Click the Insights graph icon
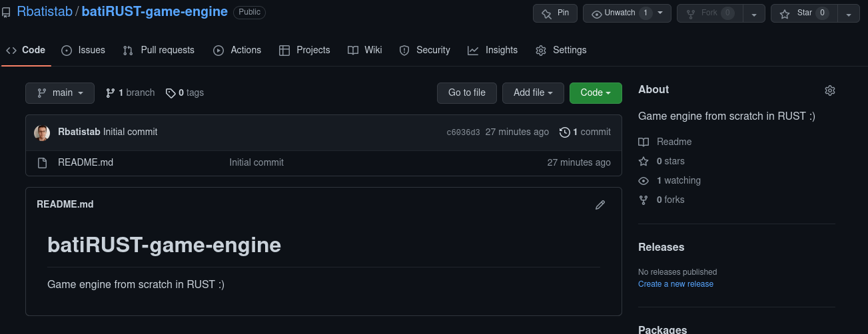This screenshot has height=334, width=868. tap(473, 51)
